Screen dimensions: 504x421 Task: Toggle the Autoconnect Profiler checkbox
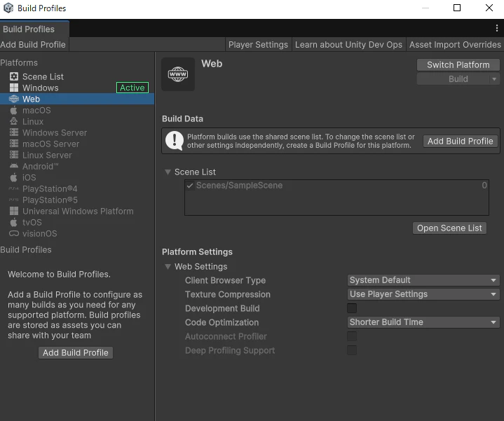pos(352,336)
